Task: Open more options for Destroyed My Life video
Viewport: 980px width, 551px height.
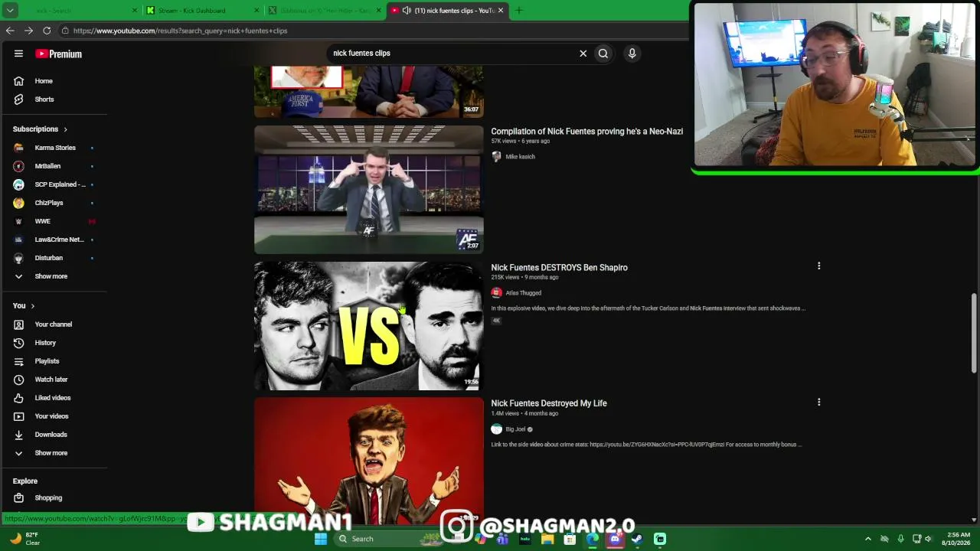Action: (818, 403)
